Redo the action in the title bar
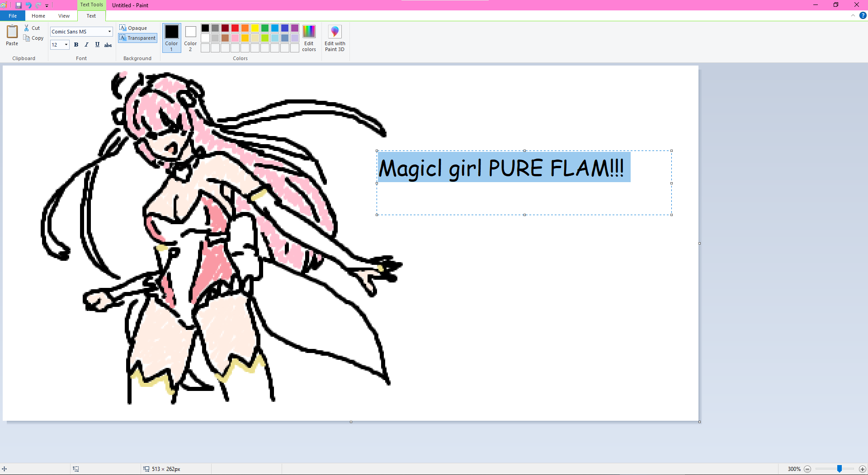Screen dimensions: 868x475 pyautogui.click(x=38, y=5)
